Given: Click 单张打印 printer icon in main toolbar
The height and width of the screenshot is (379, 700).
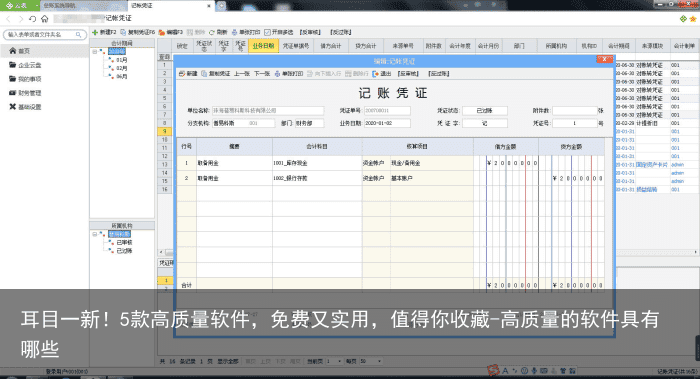Looking at the screenshot, I should point(234,32).
